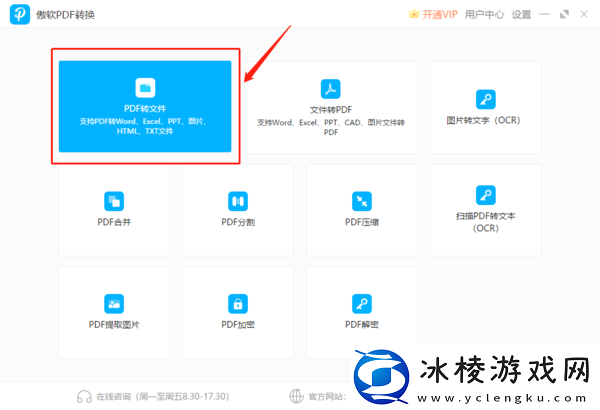
Task: Open the PDF解密 label
Action: (362, 325)
